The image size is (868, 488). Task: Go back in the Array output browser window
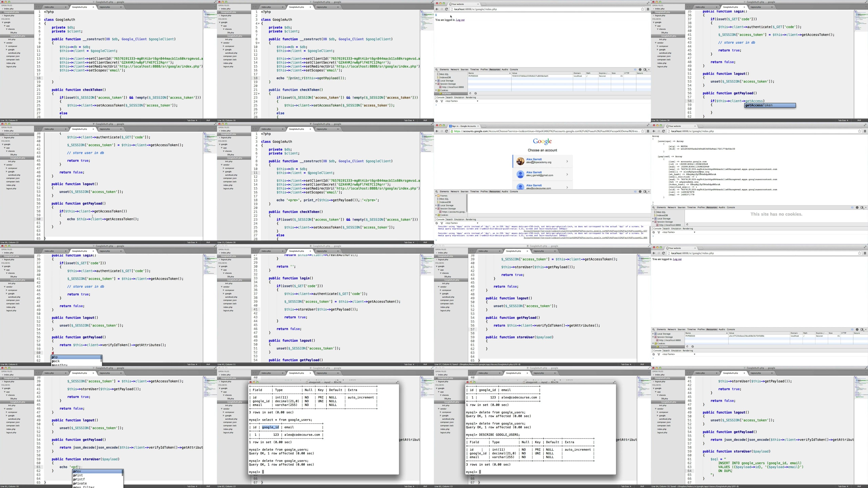[654, 131]
